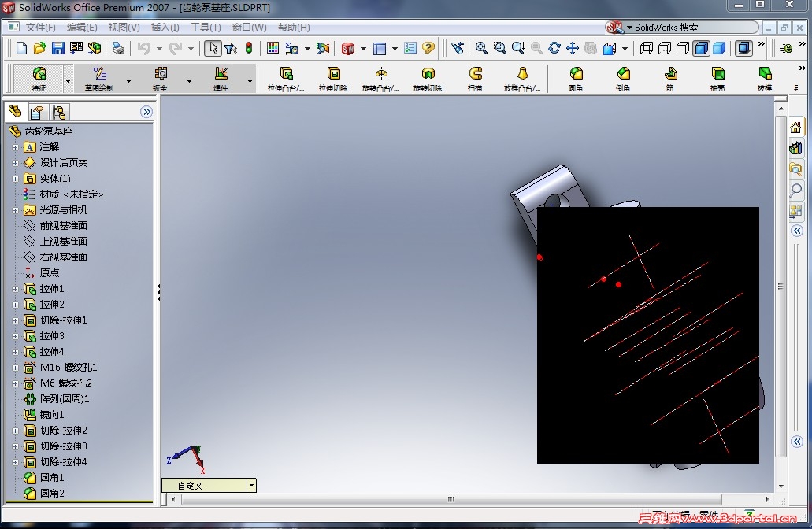
Task: Open the 视图(V) menu
Action: tap(124, 28)
